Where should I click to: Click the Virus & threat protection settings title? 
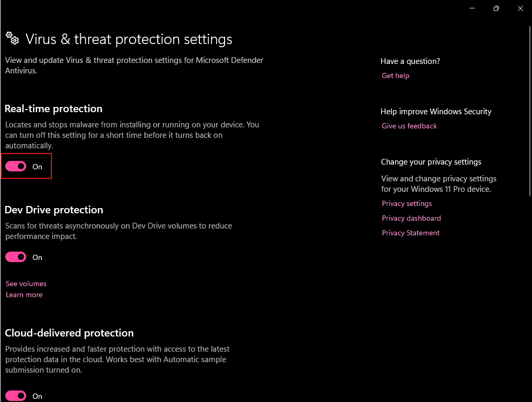click(129, 39)
